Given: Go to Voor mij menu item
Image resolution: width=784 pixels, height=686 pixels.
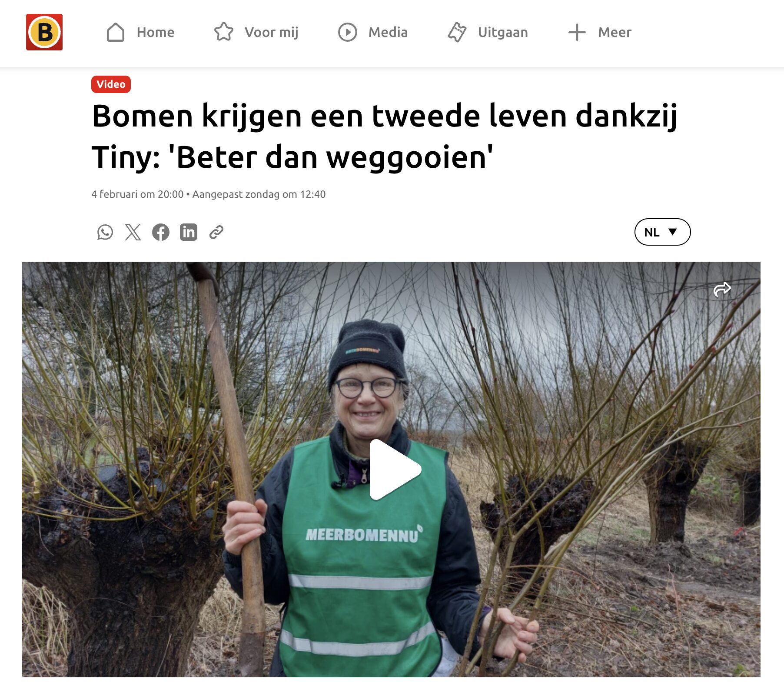Looking at the screenshot, I should (x=272, y=32).
